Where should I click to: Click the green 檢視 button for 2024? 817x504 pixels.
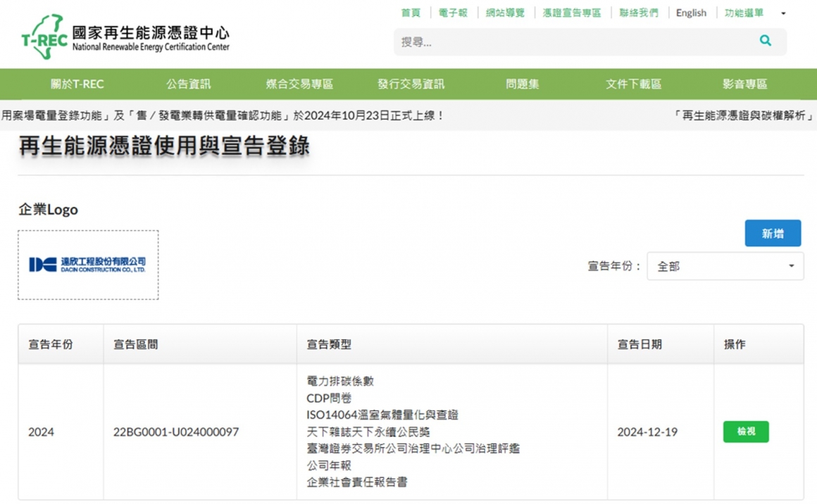pos(746,431)
